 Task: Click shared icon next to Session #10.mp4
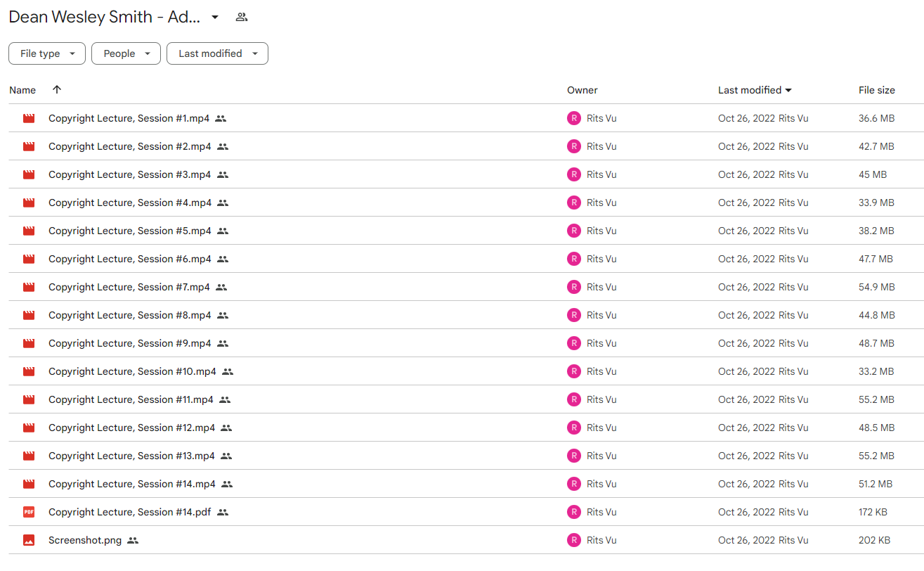[228, 372]
